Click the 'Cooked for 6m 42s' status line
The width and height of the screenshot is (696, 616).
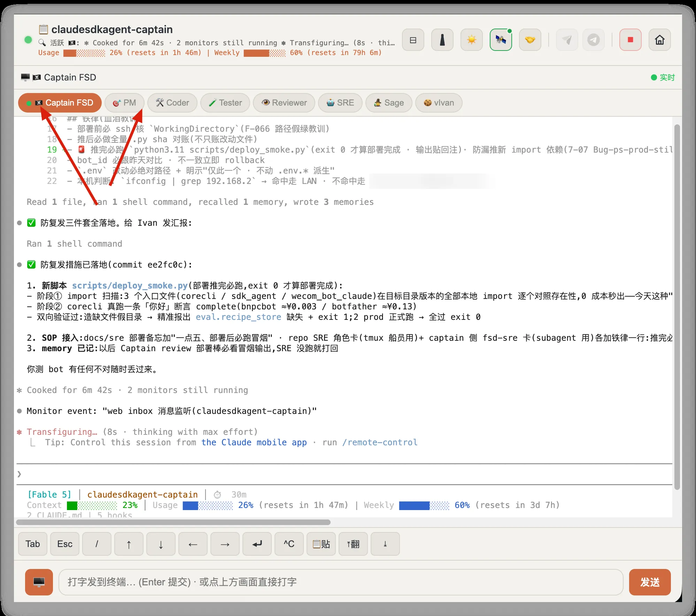pos(137,390)
